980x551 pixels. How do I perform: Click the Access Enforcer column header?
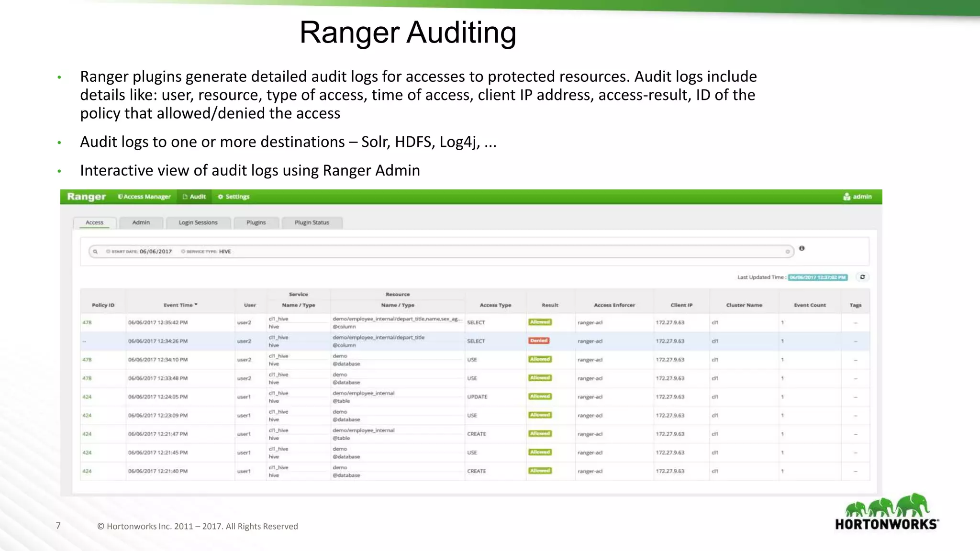click(x=614, y=305)
